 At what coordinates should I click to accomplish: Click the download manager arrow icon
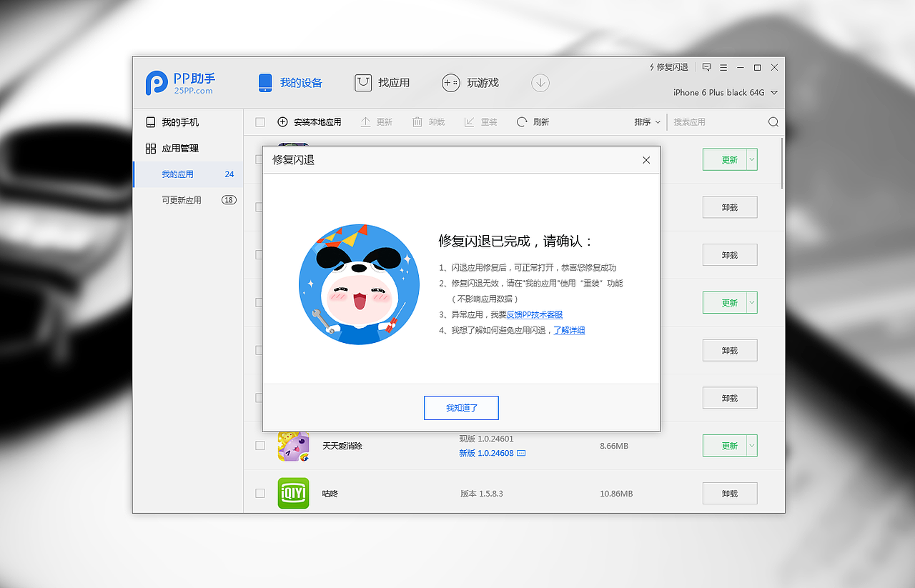(540, 83)
